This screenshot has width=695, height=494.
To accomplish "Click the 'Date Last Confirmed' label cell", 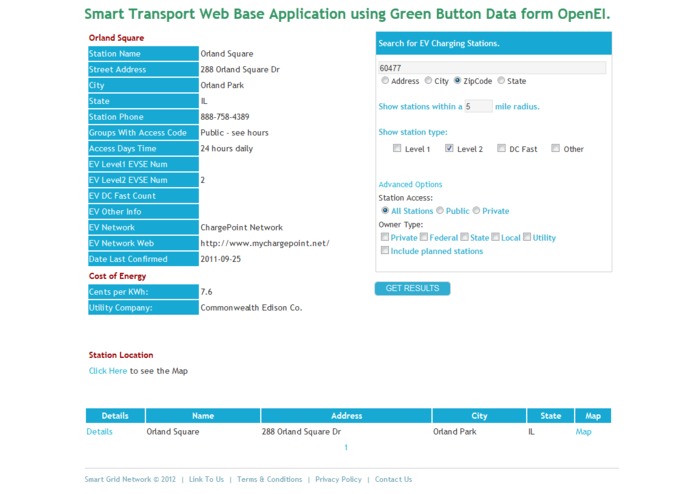I will pyautogui.click(x=143, y=259).
